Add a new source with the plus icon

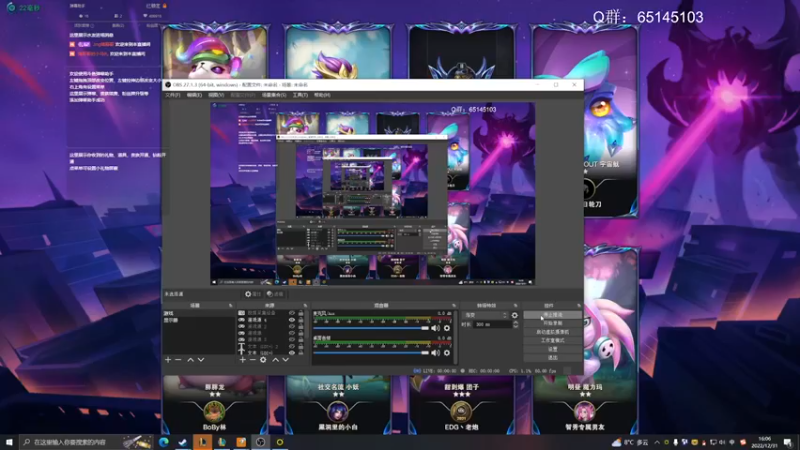242,360
